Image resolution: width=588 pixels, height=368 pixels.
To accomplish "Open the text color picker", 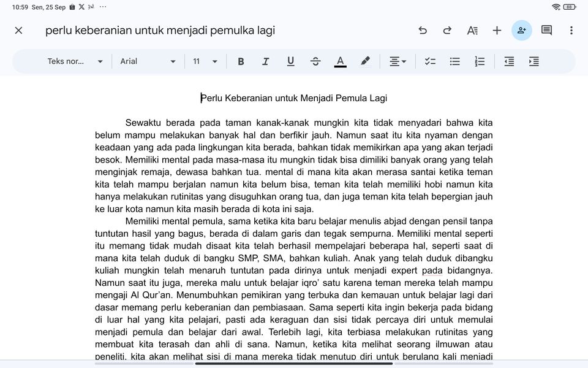I will pyautogui.click(x=340, y=61).
